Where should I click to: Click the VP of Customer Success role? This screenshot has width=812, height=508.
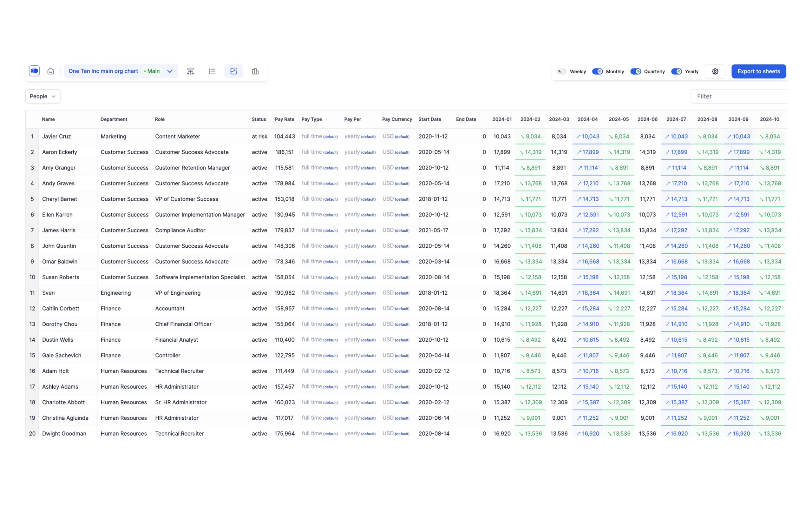[x=187, y=199]
